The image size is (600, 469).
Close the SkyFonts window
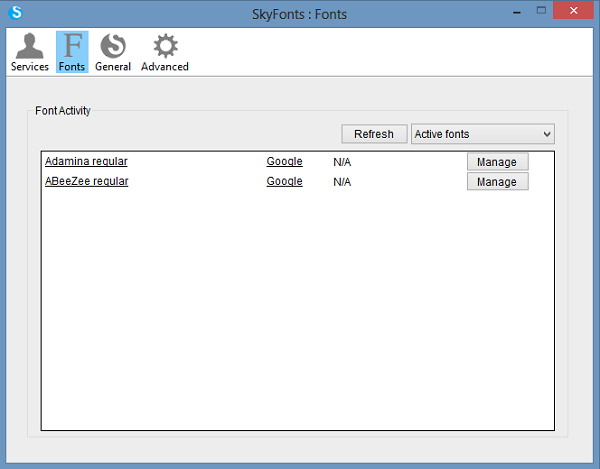pyautogui.click(x=574, y=10)
